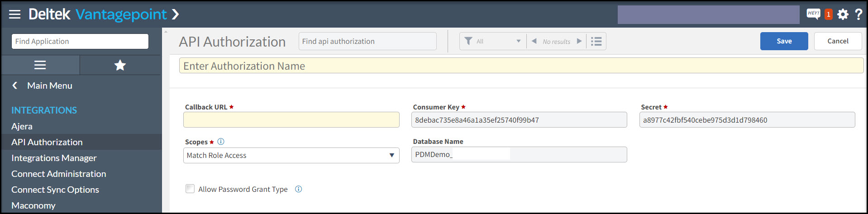Viewport: 868px width, 214px height.
Task: Click the Enter Authorization Name field
Action: 521,66
